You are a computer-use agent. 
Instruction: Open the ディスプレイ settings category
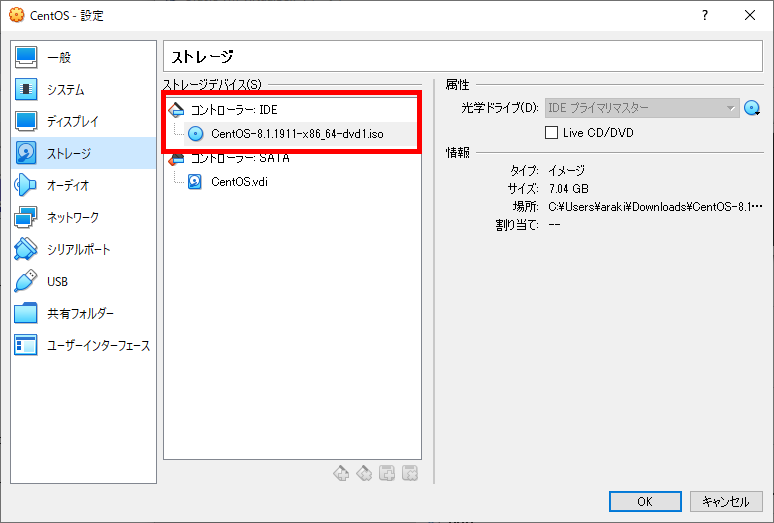click(x=83, y=121)
